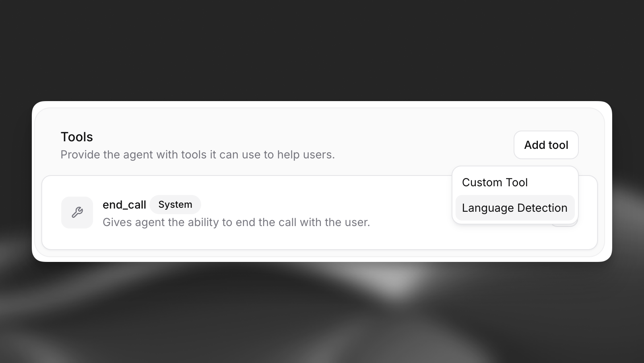Toggle the highlighted Language Detection option
Screen dimensions: 644x363
(514, 208)
